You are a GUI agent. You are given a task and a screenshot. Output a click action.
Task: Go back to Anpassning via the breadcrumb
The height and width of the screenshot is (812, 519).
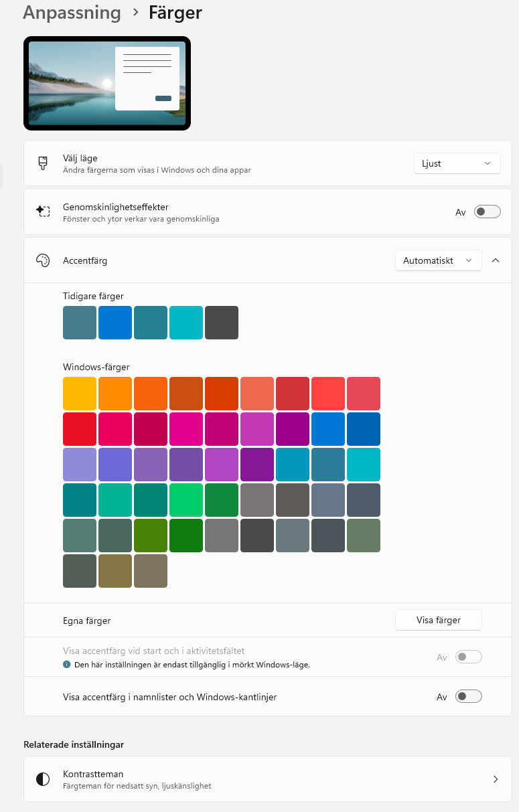point(72,12)
